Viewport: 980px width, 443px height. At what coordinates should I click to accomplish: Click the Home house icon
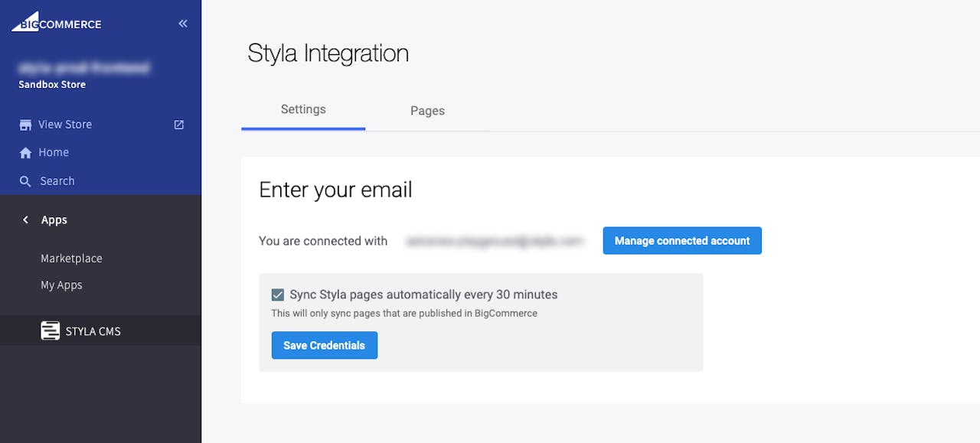(26, 153)
